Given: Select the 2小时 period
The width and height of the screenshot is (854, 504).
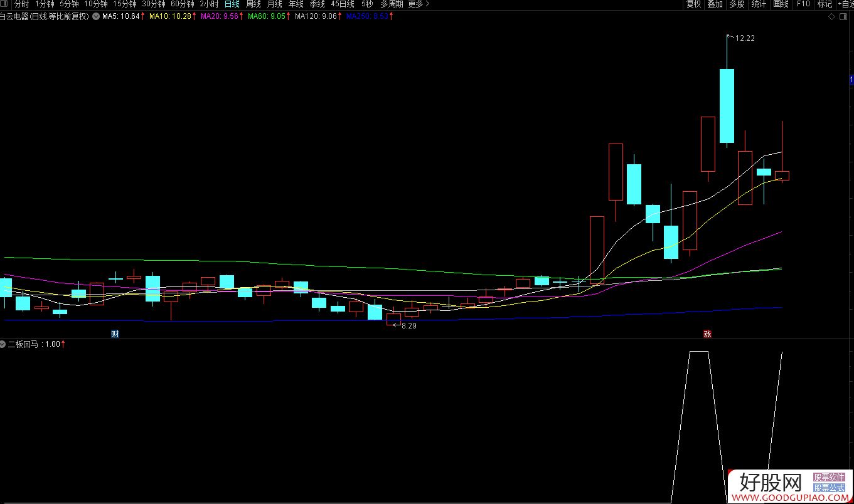Looking at the screenshot, I should (x=209, y=4).
